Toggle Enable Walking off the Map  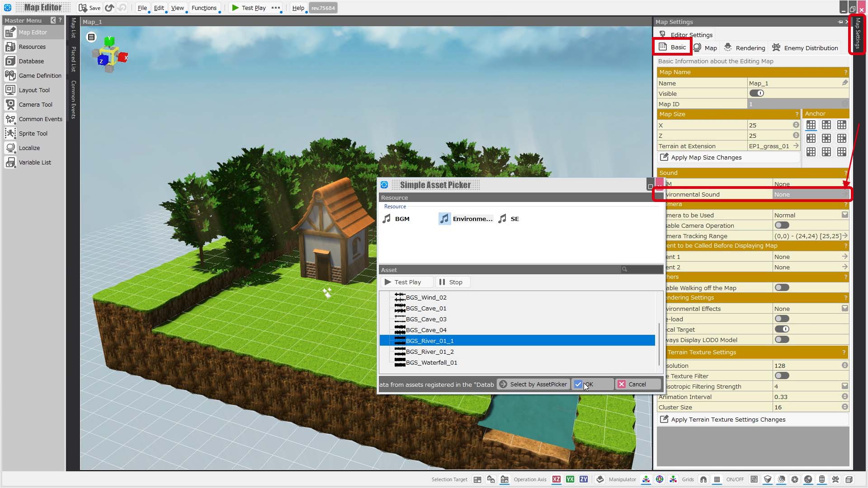click(782, 288)
